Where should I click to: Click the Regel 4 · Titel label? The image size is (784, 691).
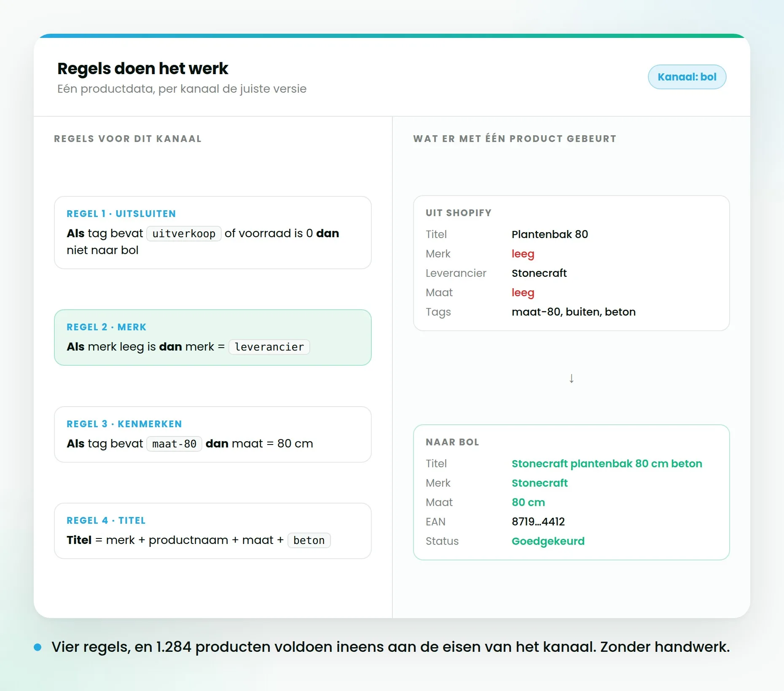(106, 520)
